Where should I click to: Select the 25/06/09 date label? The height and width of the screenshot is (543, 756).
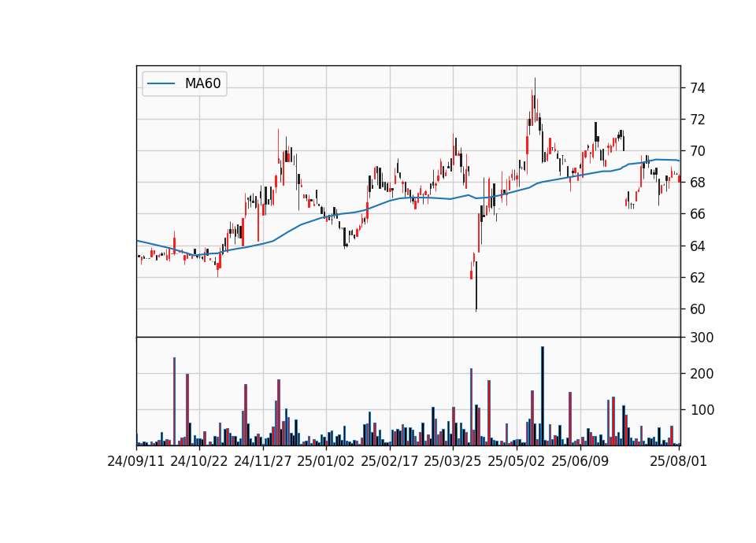(x=580, y=461)
